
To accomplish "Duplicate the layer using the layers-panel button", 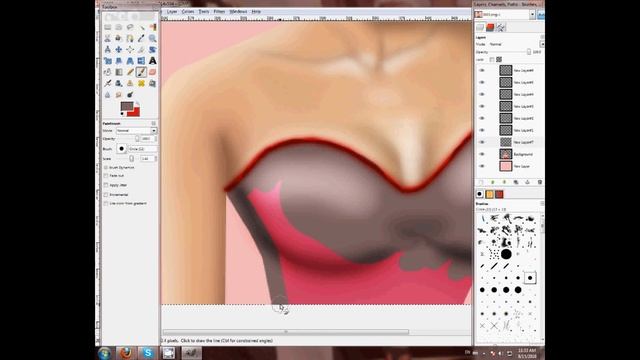I will click(516, 182).
